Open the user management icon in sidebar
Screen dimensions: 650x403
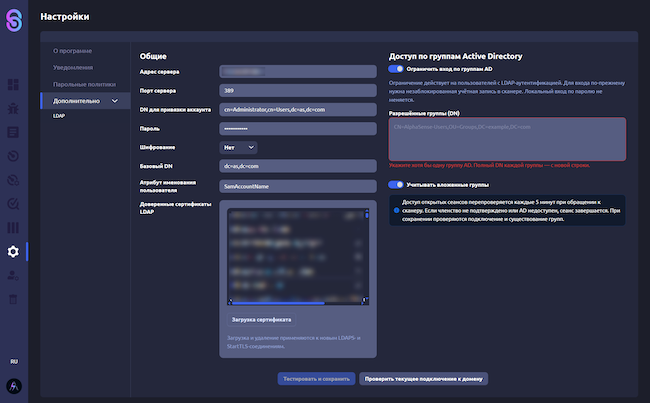(13, 275)
